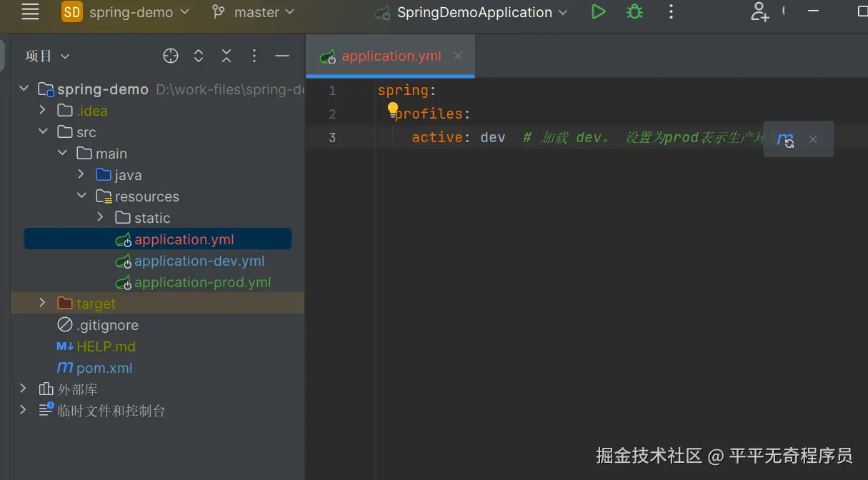Collapse the resources folder
Image resolution: width=868 pixels, height=480 pixels.
81,196
